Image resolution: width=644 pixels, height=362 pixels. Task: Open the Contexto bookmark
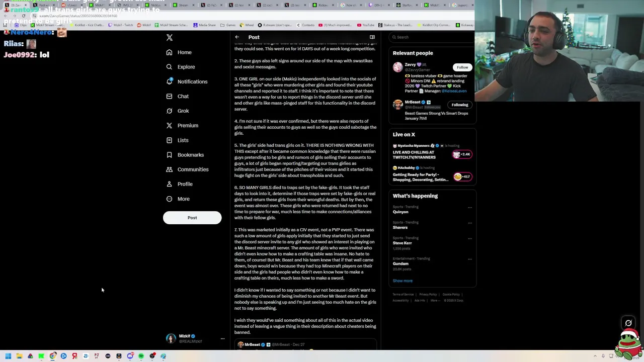coord(305,25)
